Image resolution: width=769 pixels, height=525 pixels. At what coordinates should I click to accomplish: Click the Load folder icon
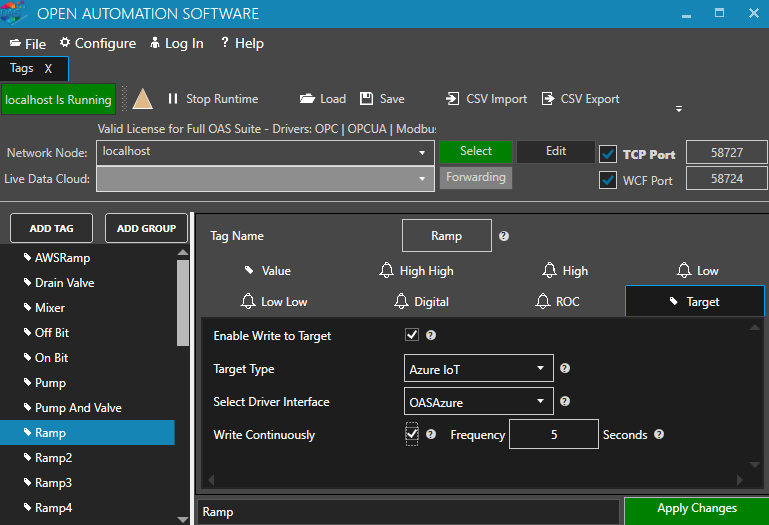(307, 99)
